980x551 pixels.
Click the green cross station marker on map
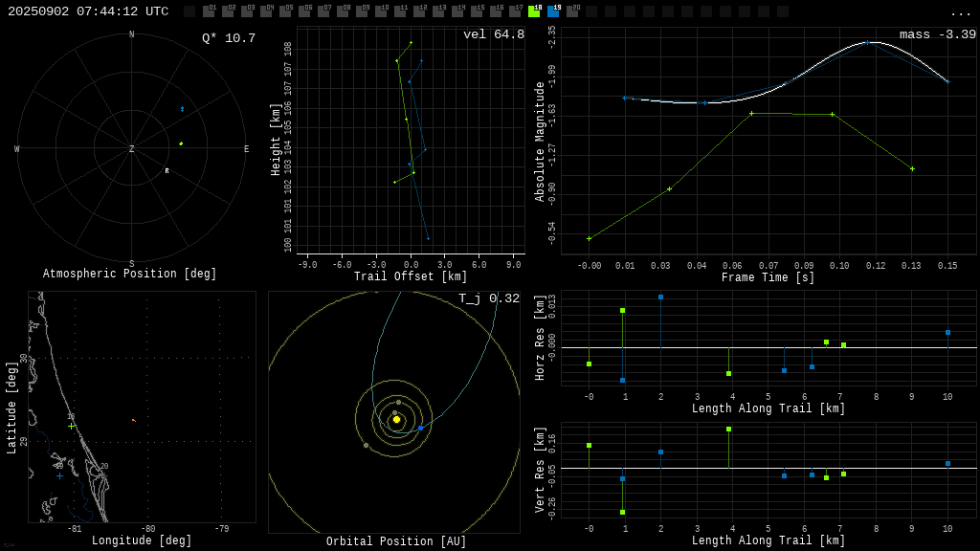point(71,426)
